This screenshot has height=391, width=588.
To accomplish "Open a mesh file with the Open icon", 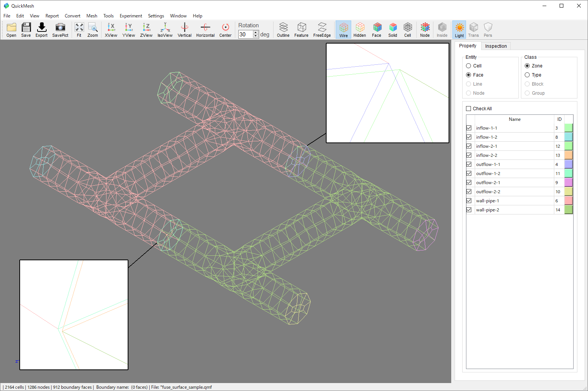I will pyautogui.click(x=11, y=29).
